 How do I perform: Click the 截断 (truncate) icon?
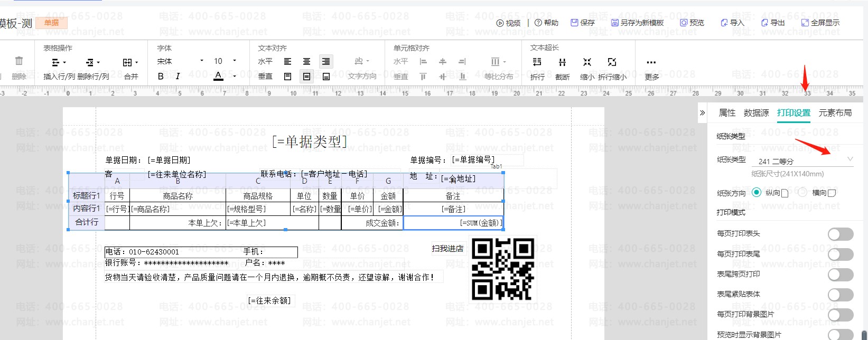pos(562,62)
